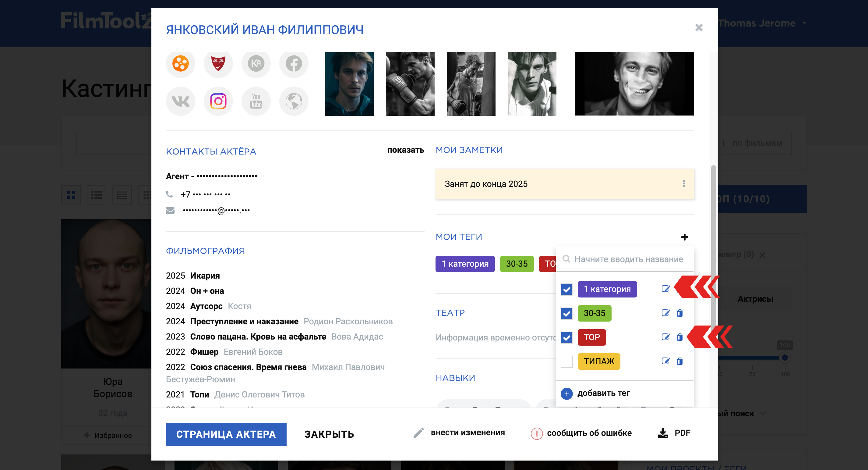Check the 'ТИПАЖ' tag checkbox
Image resolution: width=868 pixels, height=470 pixels.
(566, 361)
